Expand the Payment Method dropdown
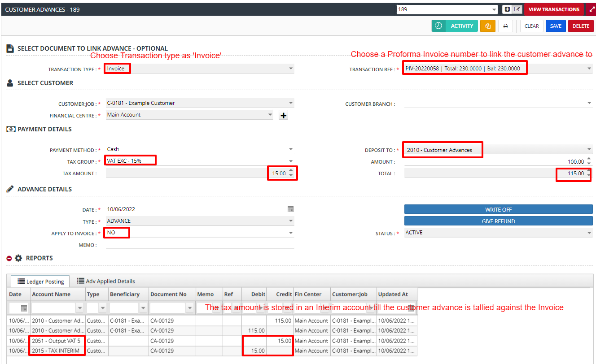Image resolution: width=596 pixels, height=364 pixels. click(x=291, y=149)
